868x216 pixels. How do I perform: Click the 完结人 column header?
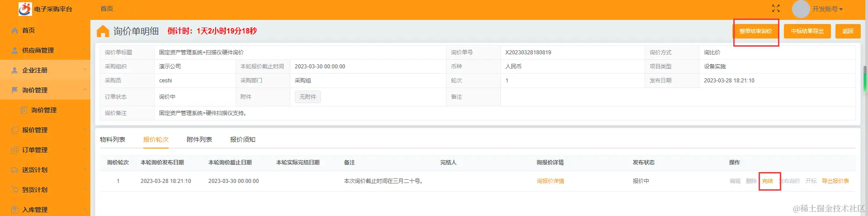(448, 163)
